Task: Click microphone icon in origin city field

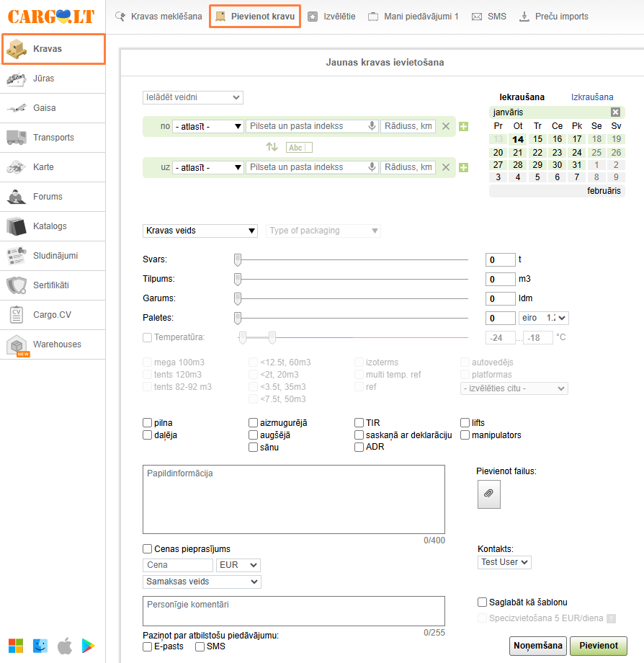Action: pos(372,126)
